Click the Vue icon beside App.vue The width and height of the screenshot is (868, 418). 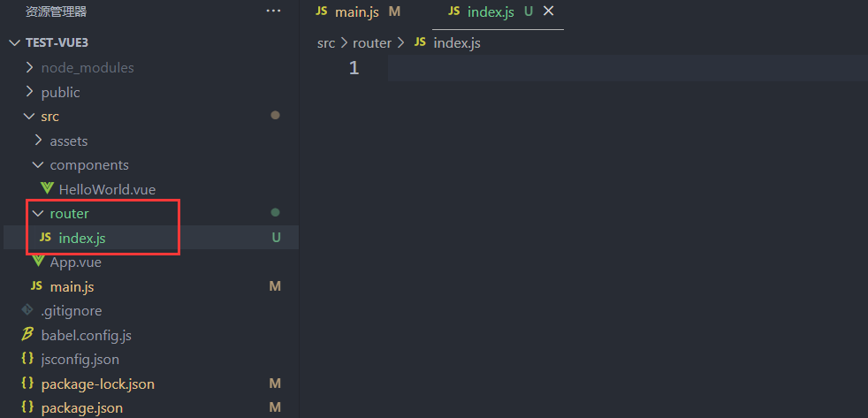tap(38, 262)
